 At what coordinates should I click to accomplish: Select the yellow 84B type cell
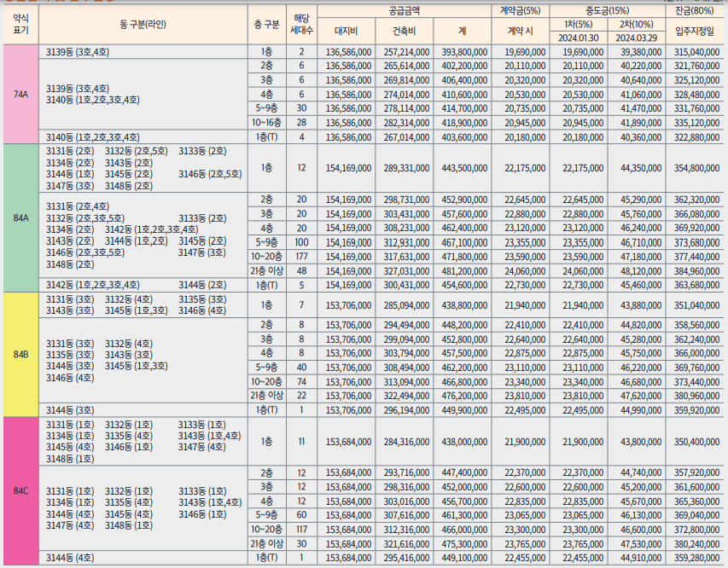pos(20,355)
